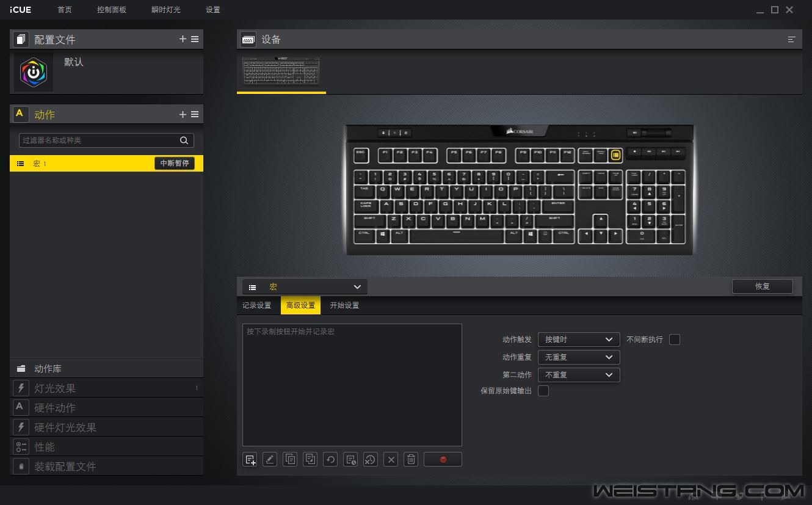
Task: Add a new profile with the plus icon
Action: pos(183,39)
